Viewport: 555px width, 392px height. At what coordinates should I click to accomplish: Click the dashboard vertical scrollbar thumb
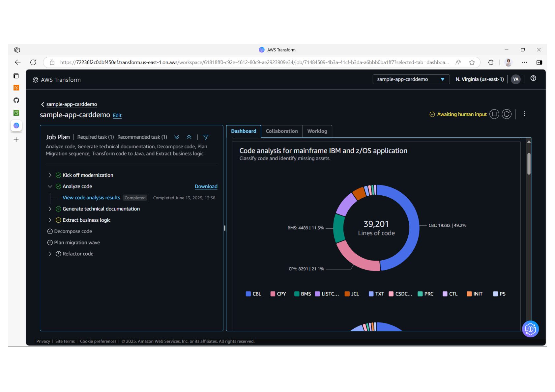tap(529, 164)
